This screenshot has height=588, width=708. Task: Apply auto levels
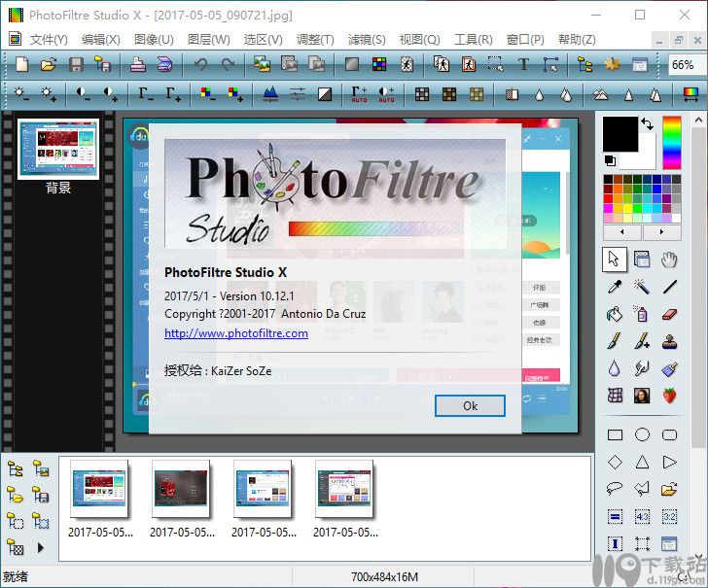(x=360, y=94)
